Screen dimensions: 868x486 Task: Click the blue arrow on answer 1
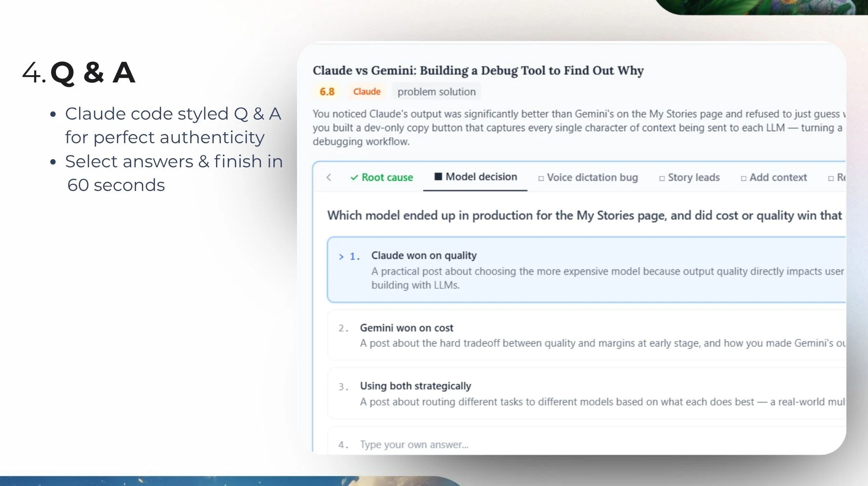click(x=341, y=257)
